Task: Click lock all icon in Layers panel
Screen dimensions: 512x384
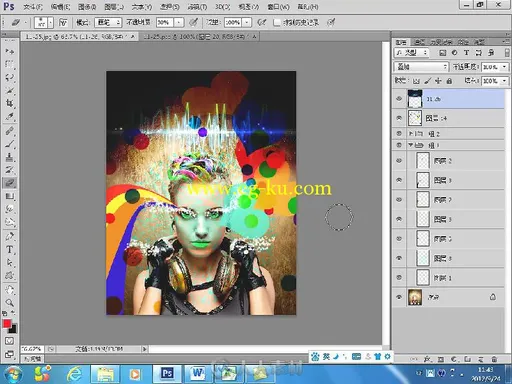Action: click(x=449, y=81)
